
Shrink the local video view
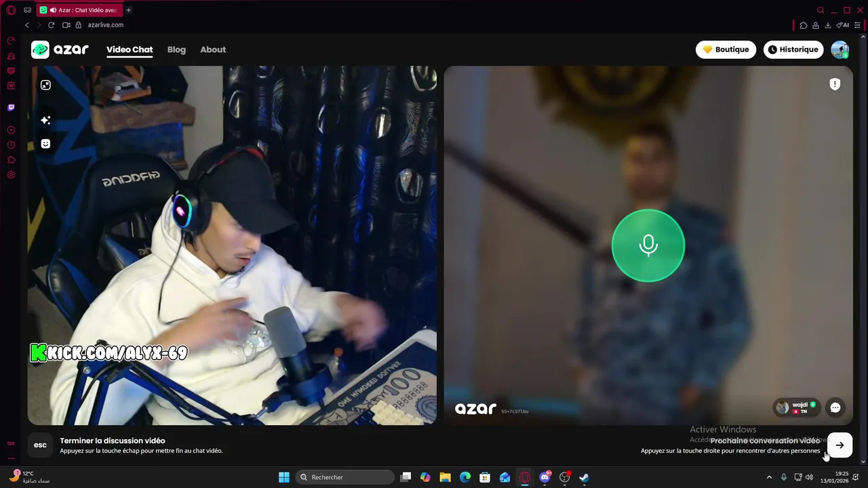(45, 85)
